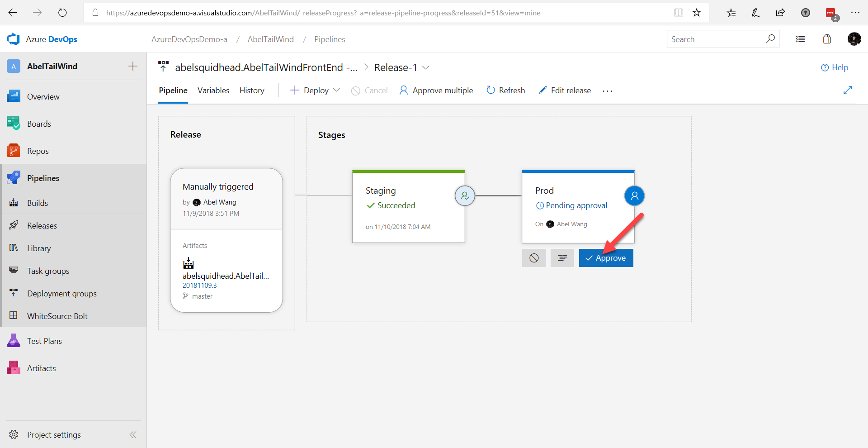The height and width of the screenshot is (448, 868).
Task: Open the more actions ellipsis in toolbar
Action: click(x=607, y=91)
